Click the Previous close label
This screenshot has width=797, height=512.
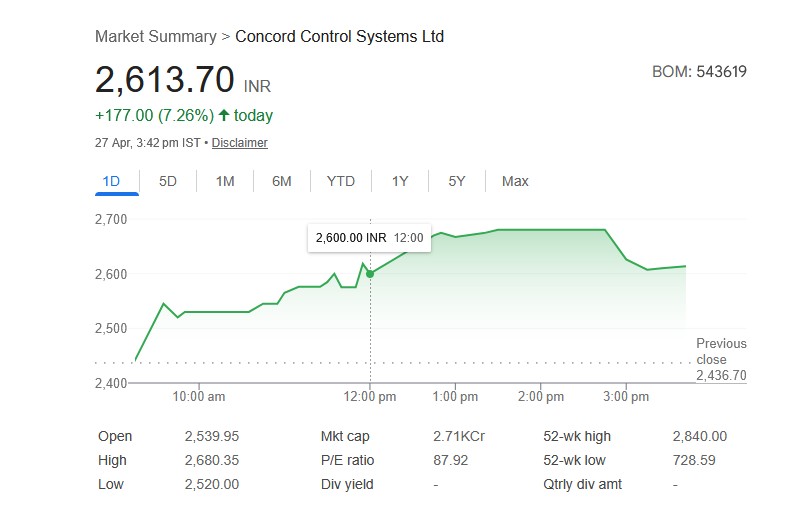point(721,351)
